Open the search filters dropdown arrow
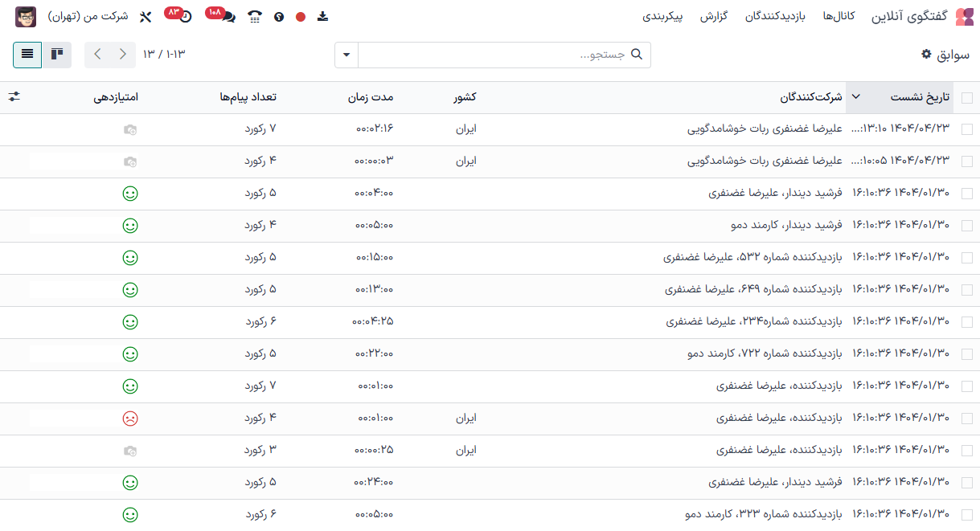980x531 pixels. coord(346,55)
